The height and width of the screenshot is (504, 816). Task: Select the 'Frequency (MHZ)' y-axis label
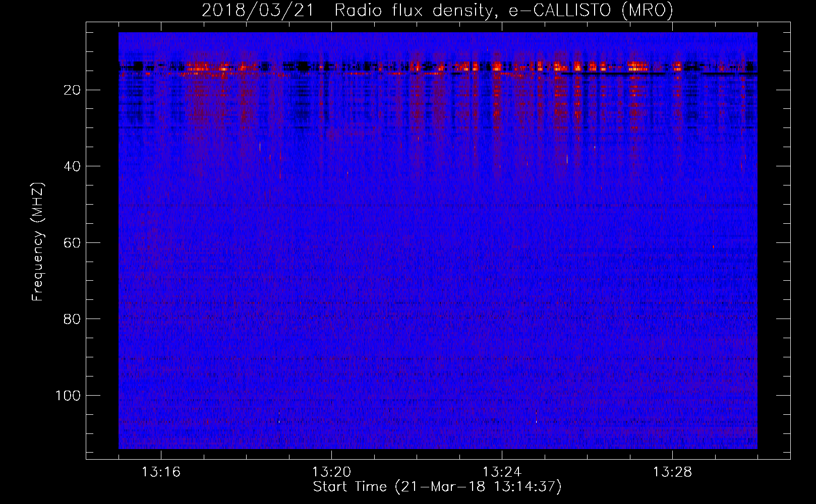[38, 242]
